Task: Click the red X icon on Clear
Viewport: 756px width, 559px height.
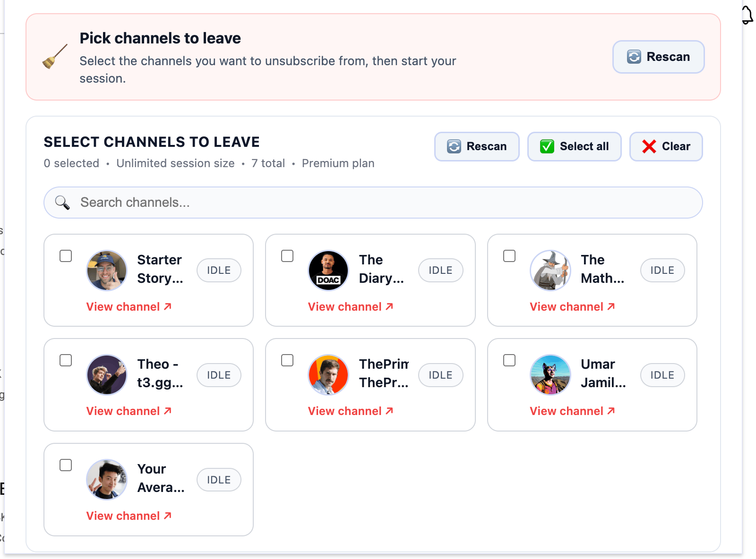Action: pos(648,146)
